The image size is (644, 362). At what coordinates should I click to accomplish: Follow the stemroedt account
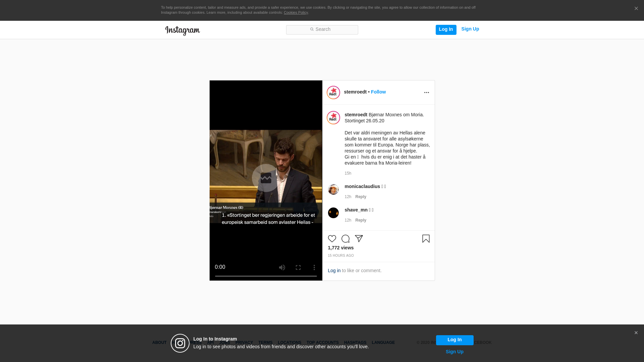click(x=378, y=92)
